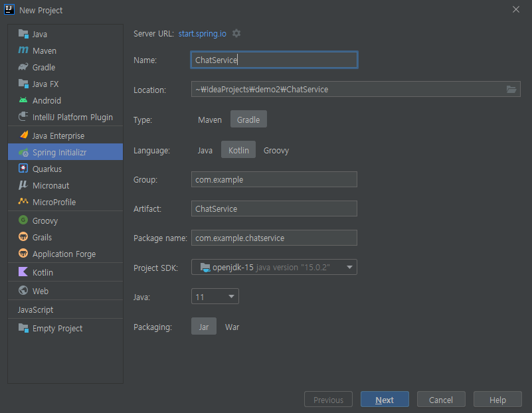Select War packaging
This screenshot has height=413, width=532.
232,327
